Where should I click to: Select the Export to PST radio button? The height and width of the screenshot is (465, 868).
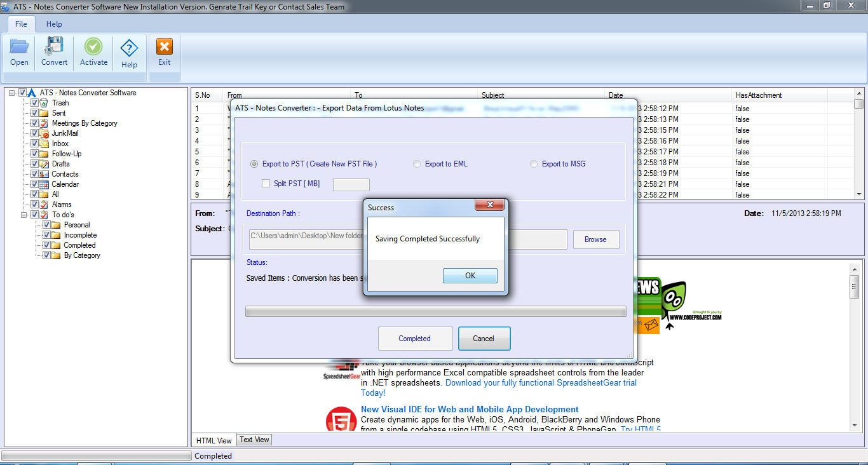[254, 164]
